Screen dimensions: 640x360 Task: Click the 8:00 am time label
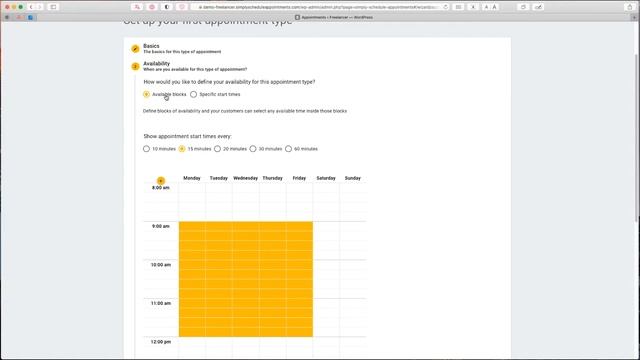click(161, 188)
